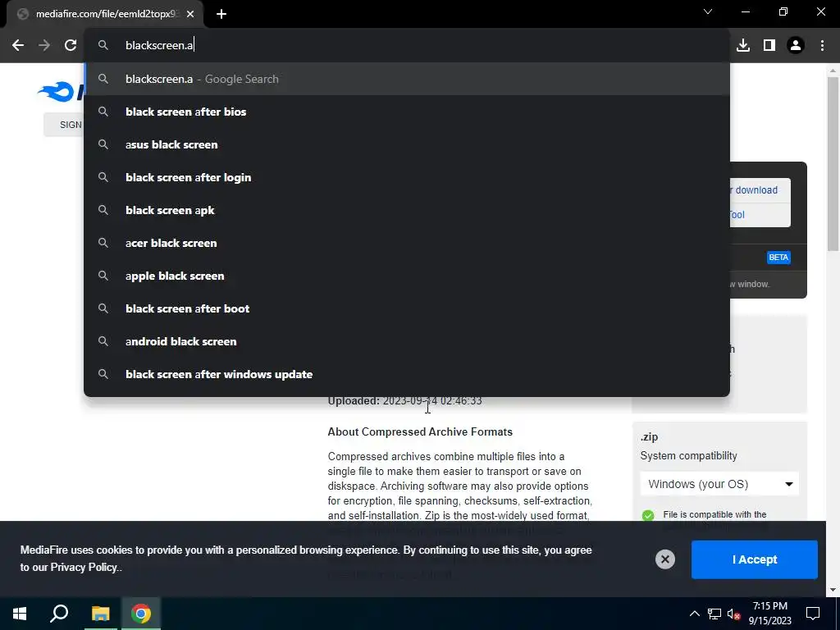The height and width of the screenshot is (630, 840).
Task: Open the Windows notification center icon
Action: (813, 614)
